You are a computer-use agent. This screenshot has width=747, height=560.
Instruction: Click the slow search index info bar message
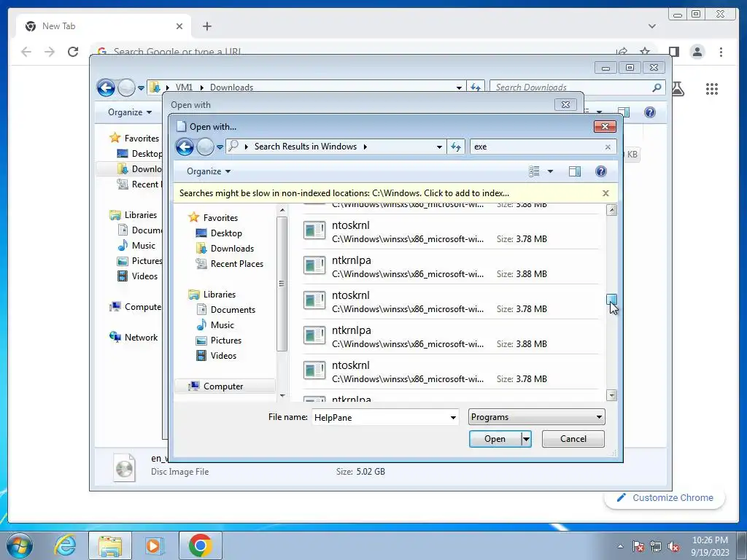pyautogui.click(x=344, y=193)
